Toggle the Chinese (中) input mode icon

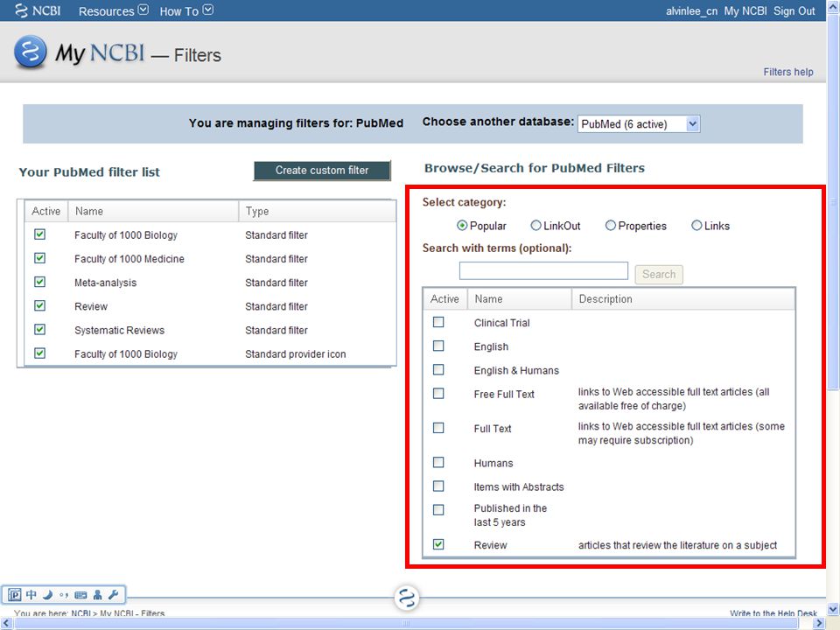point(31,595)
